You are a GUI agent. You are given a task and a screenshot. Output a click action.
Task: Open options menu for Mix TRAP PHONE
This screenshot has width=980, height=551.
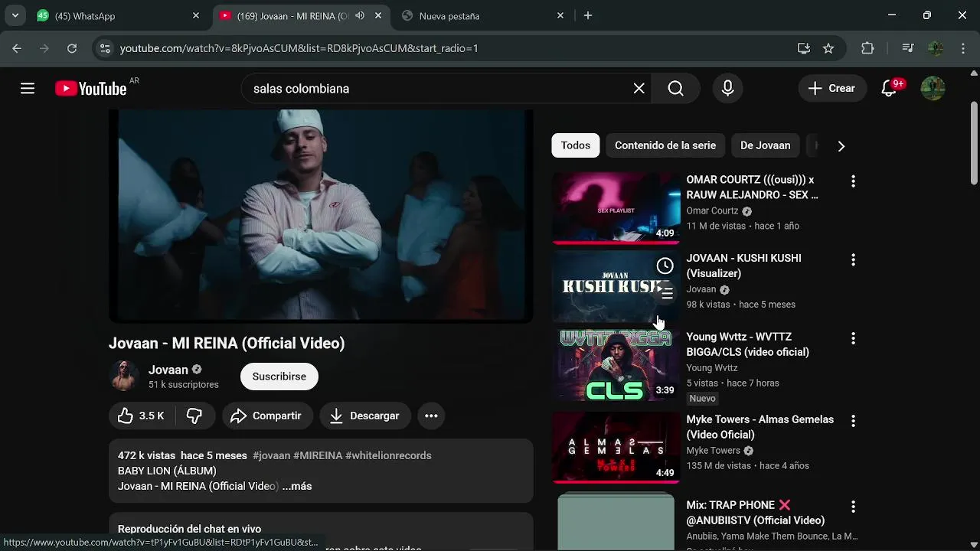tap(853, 507)
